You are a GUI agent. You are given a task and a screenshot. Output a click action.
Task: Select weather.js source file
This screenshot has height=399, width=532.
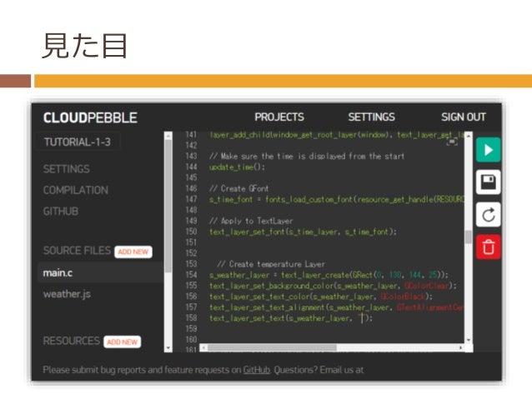tap(67, 294)
